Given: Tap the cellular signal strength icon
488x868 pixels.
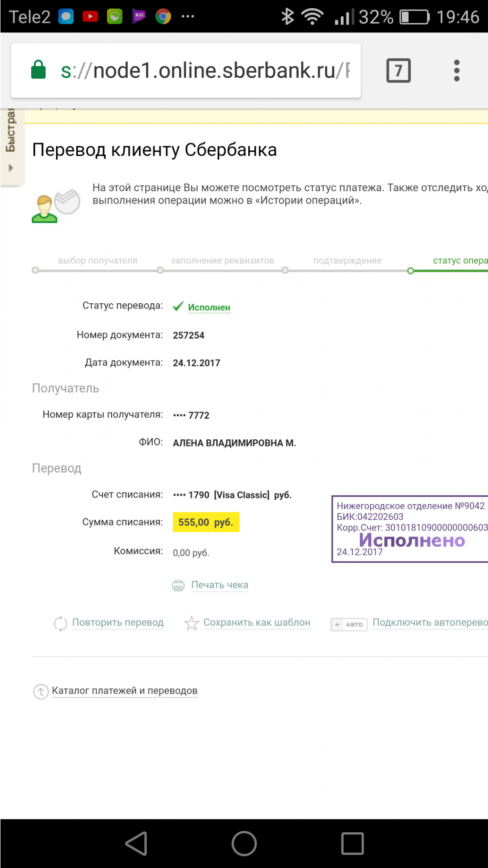Looking at the screenshot, I should click(344, 17).
